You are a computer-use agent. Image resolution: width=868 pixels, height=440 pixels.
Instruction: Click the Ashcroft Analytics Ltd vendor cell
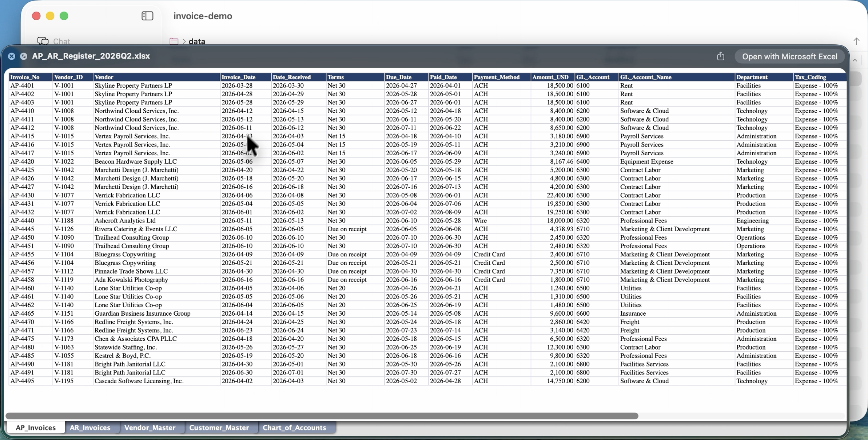[156, 220]
